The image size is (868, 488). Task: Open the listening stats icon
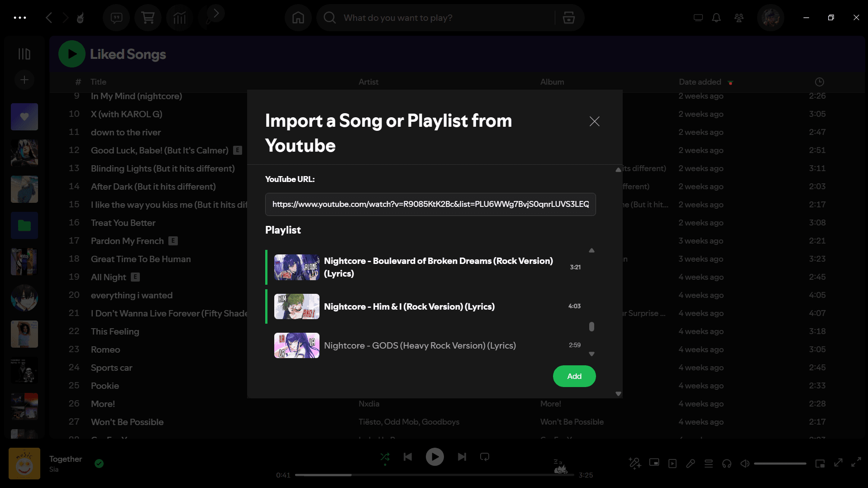click(x=179, y=18)
